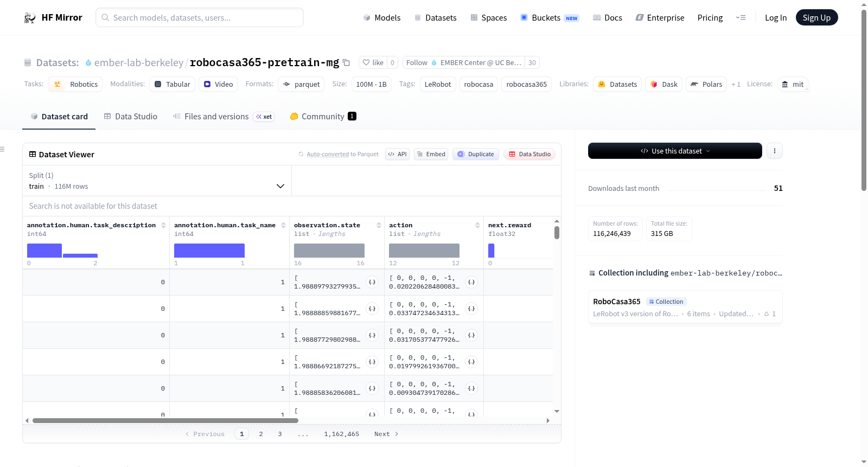Open the ember-lab-berkeley organization link
868x467 pixels.
pos(139,63)
